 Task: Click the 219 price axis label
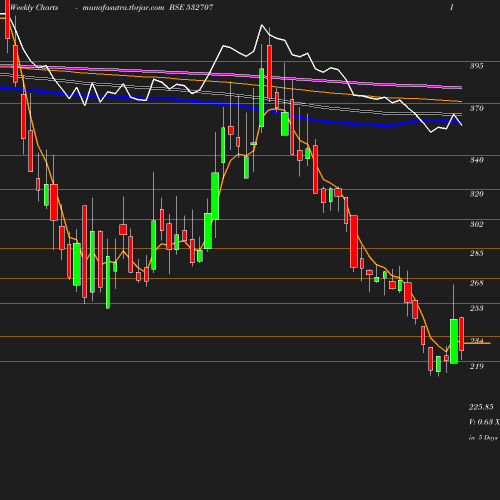(x=477, y=366)
